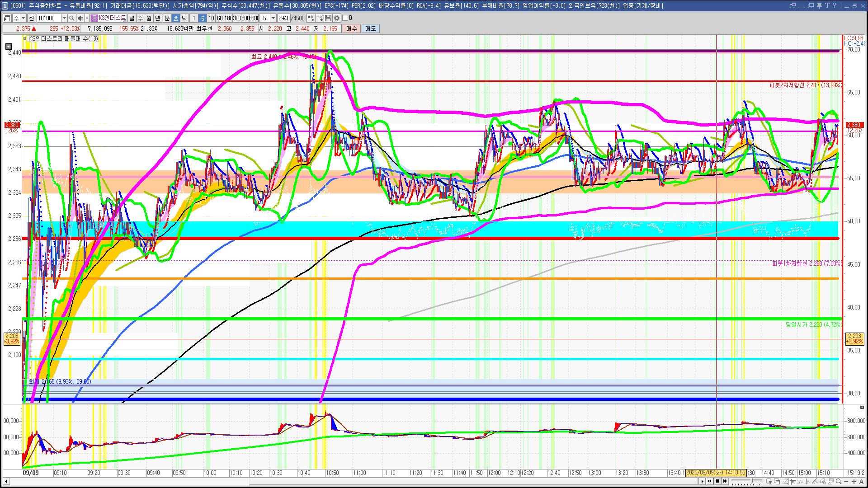The image size is (868, 488).
Task: Click the data grid icon at chart top-left
Action: (9, 46)
